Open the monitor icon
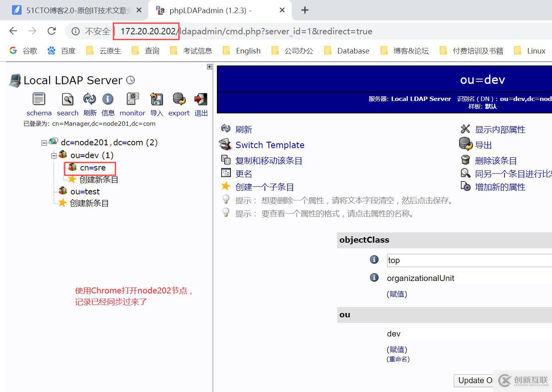Viewport: 552px width, 392px height. click(x=133, y=99)
